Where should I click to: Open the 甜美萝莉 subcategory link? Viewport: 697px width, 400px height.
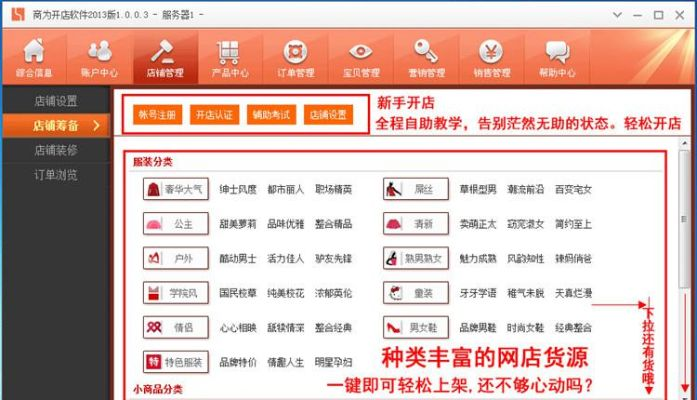pyautogui.click(x=238, y=224)
